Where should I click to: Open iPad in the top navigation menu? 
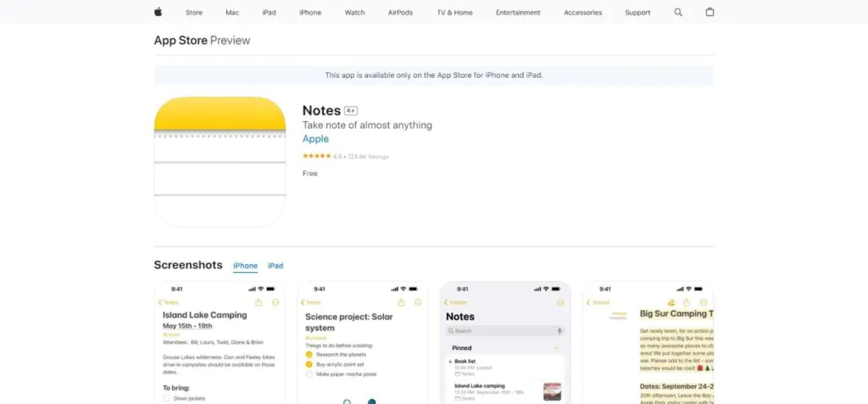[x=269, y=12]
